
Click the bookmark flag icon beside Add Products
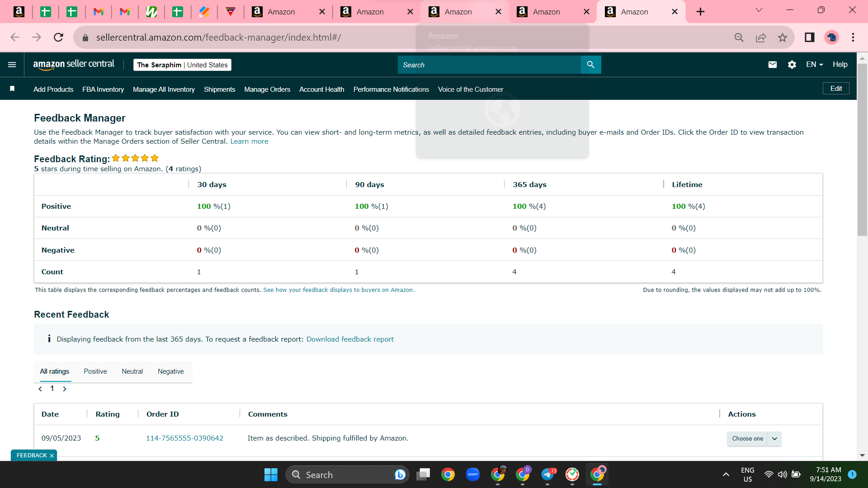tap(12, 89)
